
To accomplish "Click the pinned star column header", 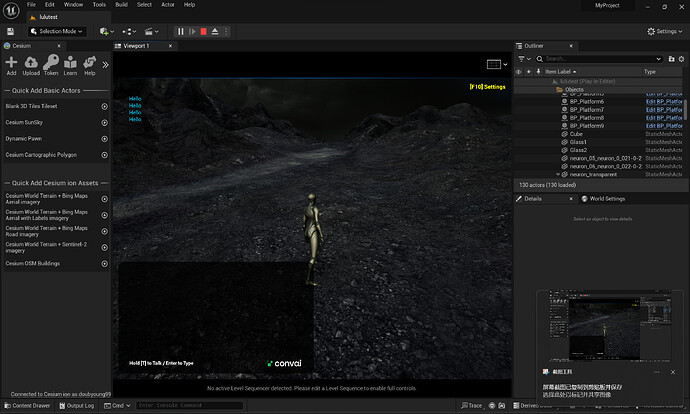I will click(529, 72).
